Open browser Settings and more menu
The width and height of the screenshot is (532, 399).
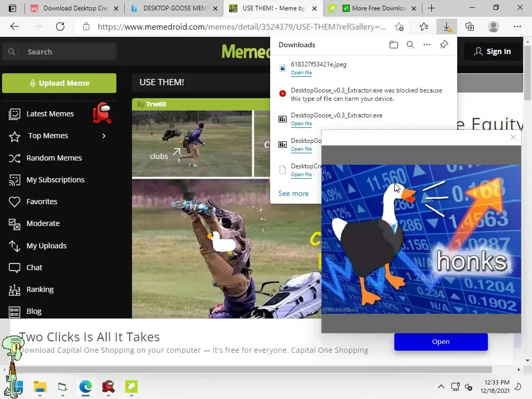[517, 26]
